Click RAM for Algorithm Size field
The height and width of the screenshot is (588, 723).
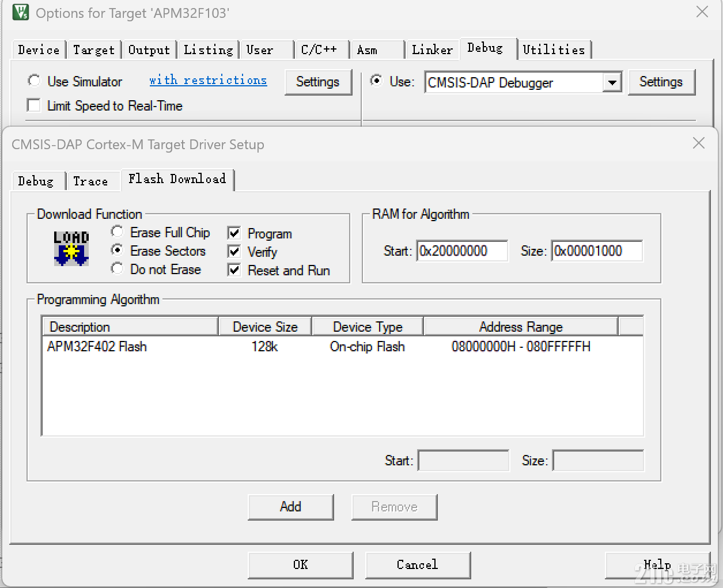(x=597, y=251)
